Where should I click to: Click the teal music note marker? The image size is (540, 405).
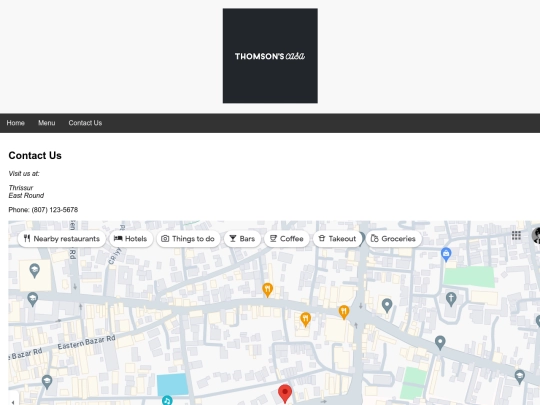click(x=167, y=401)
